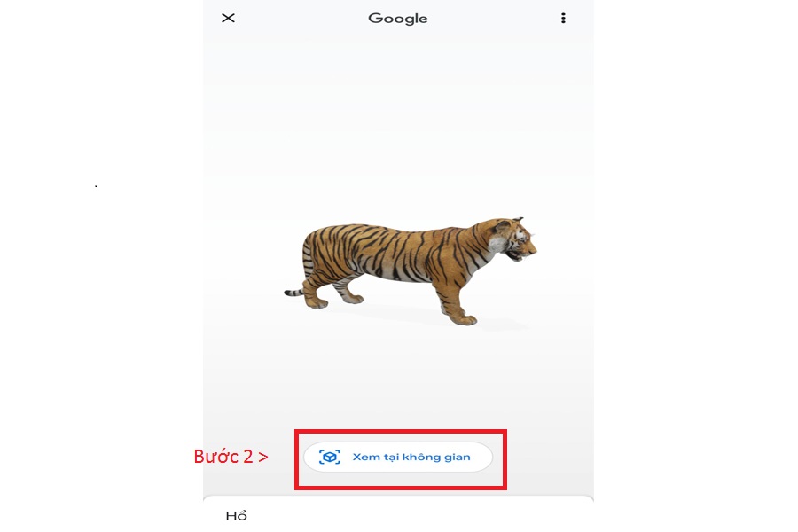Image resolution: width=798 pixels, height=532 pixels.
Task: Tap the tiger's front paw
Action: coord(465,319)
